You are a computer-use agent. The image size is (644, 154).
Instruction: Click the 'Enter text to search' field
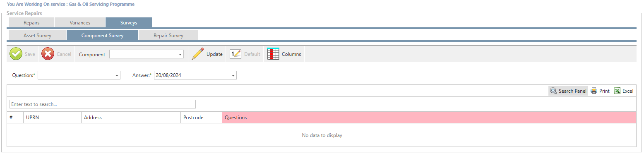[103, 104]
